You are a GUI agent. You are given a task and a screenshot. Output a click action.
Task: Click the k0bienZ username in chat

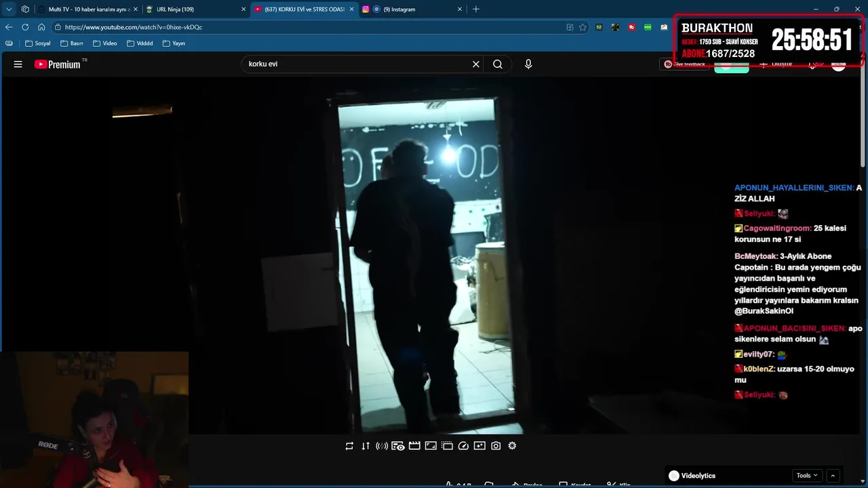point(759,369)
